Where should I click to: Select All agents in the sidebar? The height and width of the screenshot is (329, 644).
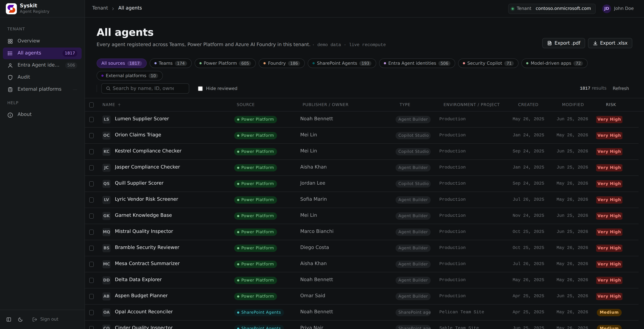[x=42, y=53]
